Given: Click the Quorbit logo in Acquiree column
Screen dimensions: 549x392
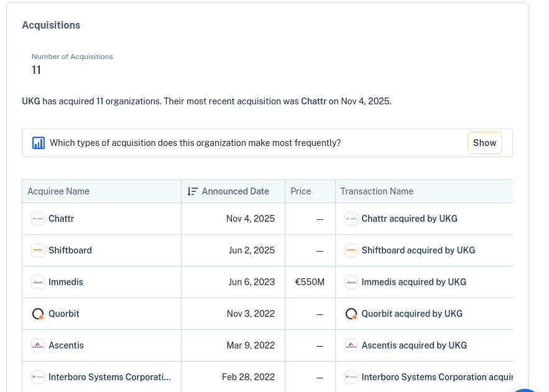Looking at the screenshot, I should pos(38,314).
